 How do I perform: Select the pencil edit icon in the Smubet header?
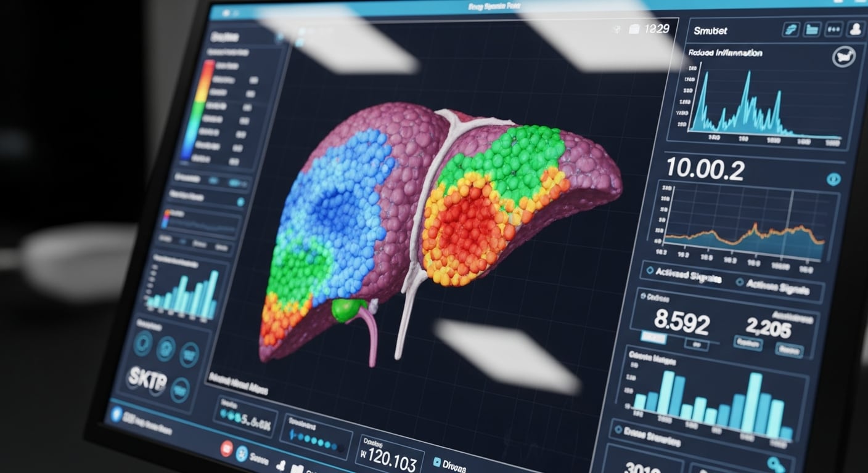[790, 30]
